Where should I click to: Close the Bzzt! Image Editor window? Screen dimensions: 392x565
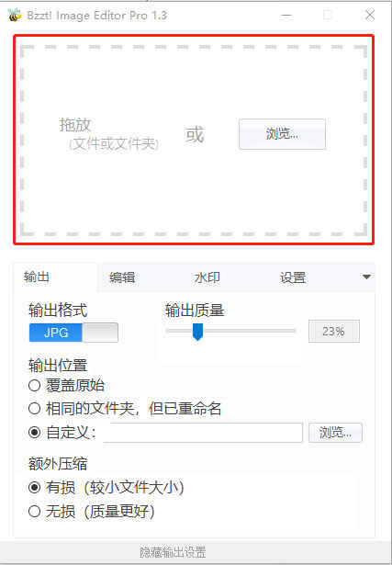coord(370,15)
